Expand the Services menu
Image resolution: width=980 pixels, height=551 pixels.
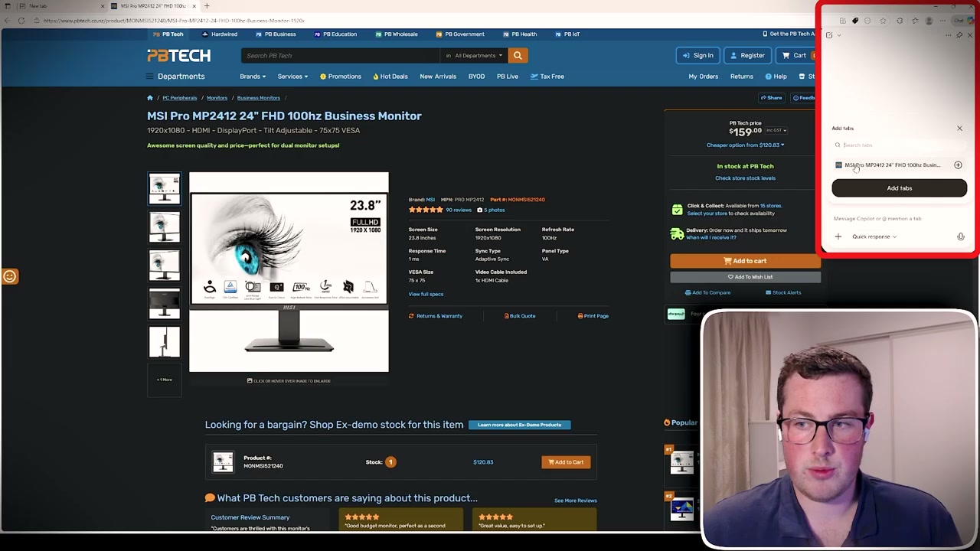292,77
